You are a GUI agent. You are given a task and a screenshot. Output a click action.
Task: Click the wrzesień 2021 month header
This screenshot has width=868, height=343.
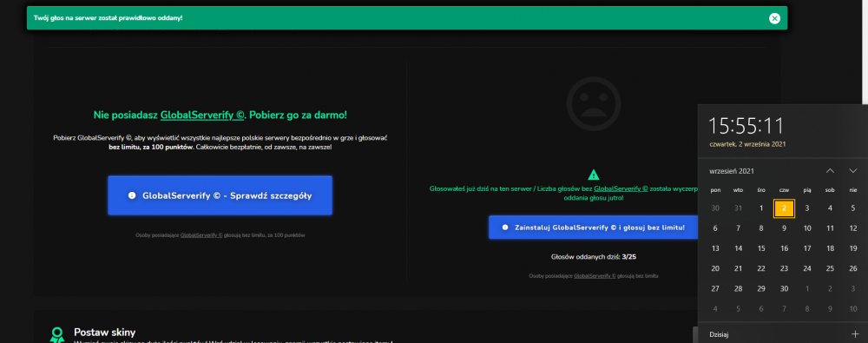pyautogui.click(x=732, y=171)
